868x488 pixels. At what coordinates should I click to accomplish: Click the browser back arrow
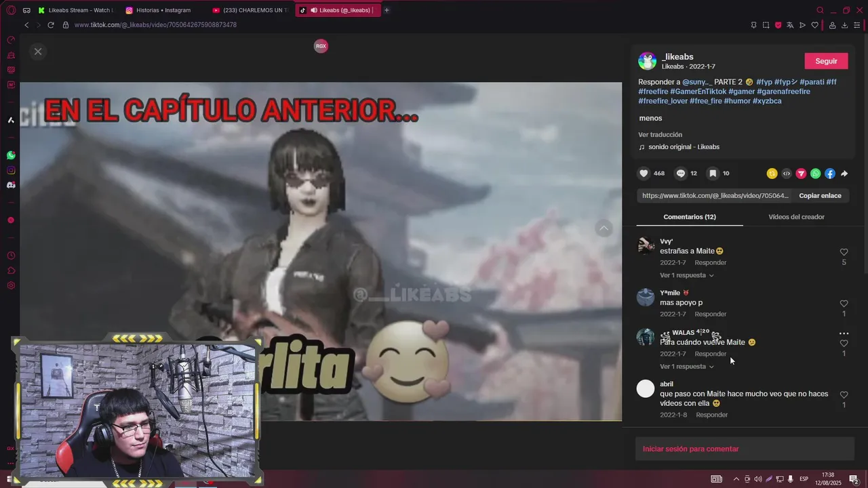click(x=26, y=25)
